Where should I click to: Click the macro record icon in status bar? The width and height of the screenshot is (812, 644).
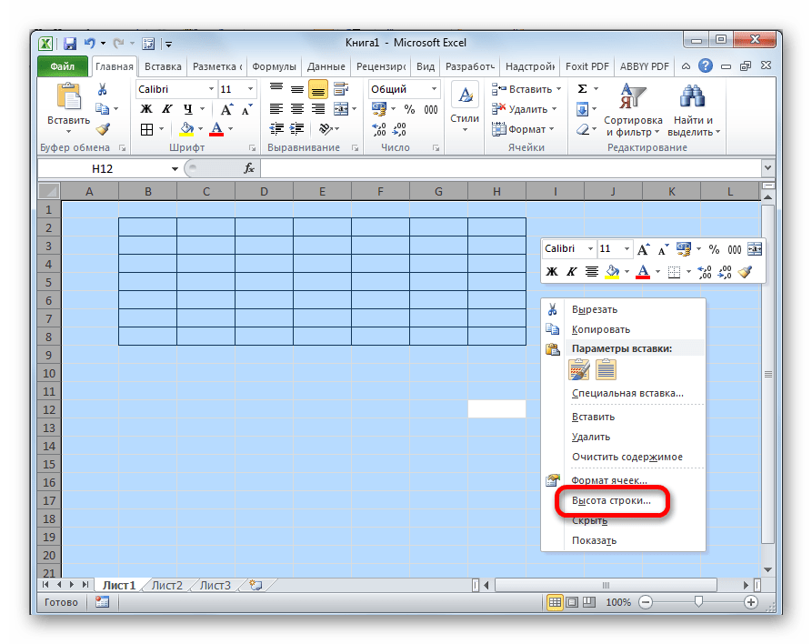pos(102,601)
